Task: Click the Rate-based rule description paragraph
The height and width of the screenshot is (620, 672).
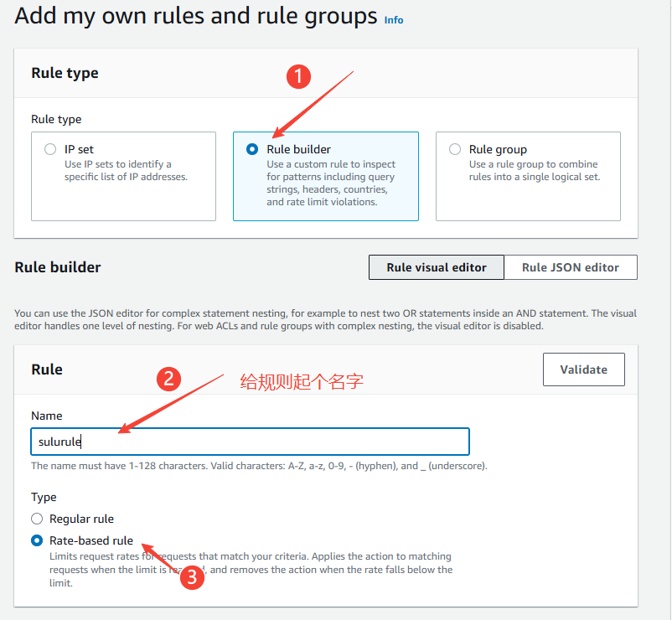Action: (251, 570)
